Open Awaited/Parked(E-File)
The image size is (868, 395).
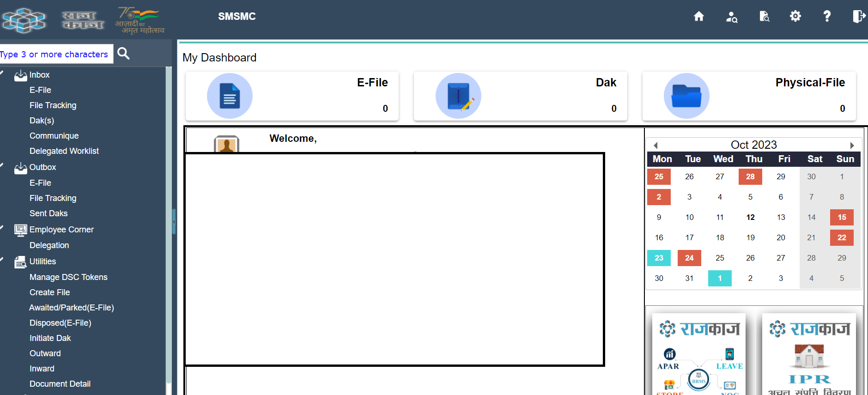click(x=72, y=308)
